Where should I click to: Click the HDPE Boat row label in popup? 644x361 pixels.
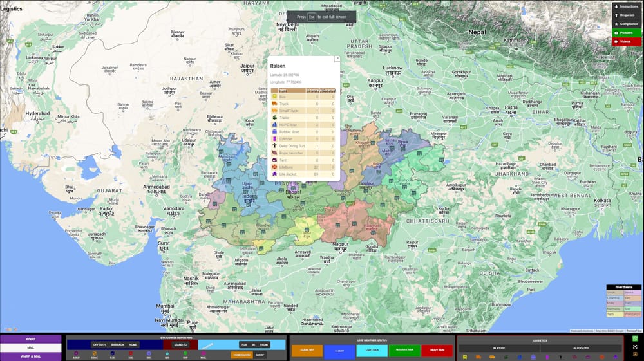coord(287,125)
